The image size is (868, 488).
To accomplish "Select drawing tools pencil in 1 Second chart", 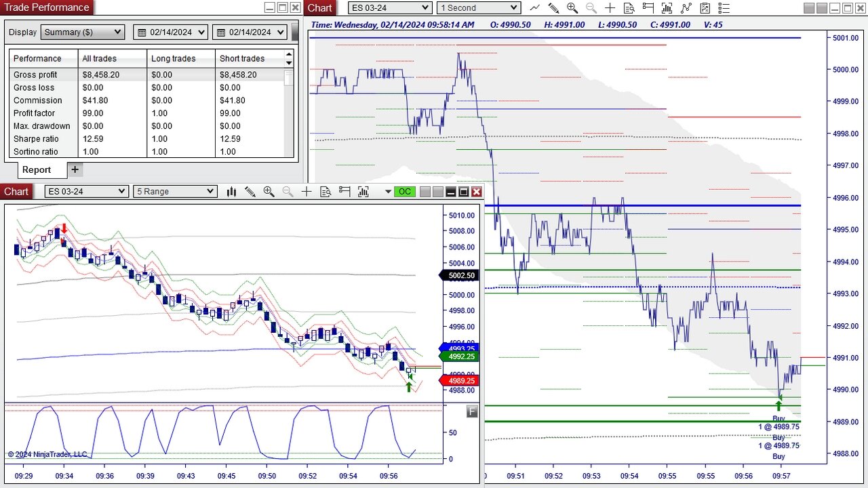I will [553, 8].
